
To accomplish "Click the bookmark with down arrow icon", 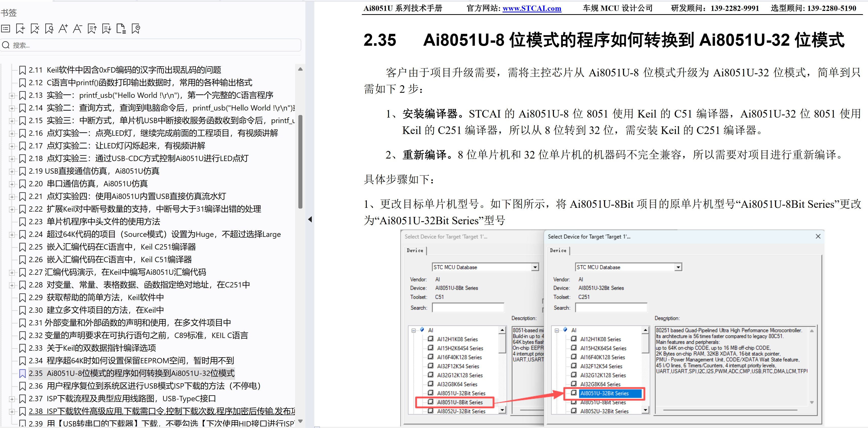I will tap(107, 29).
